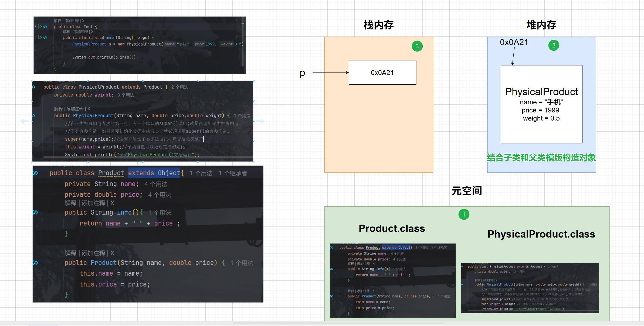Select the green 结合子类和父类模版构造对象 text

541,158
